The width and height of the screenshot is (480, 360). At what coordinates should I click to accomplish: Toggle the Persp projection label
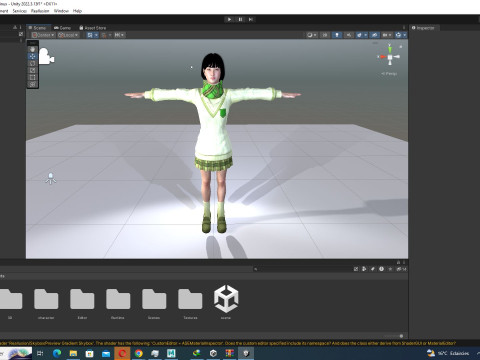[389, 73]
